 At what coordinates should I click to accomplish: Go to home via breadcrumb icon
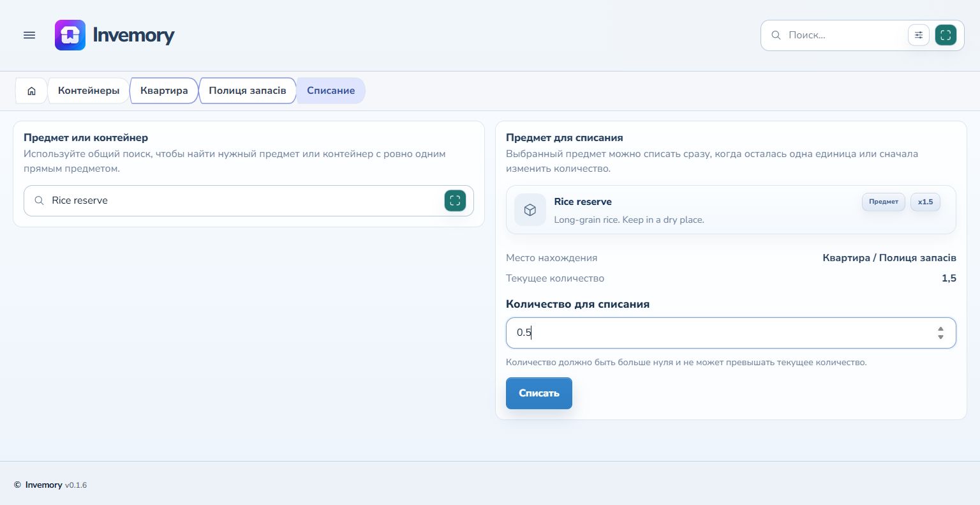click(31, 91)
